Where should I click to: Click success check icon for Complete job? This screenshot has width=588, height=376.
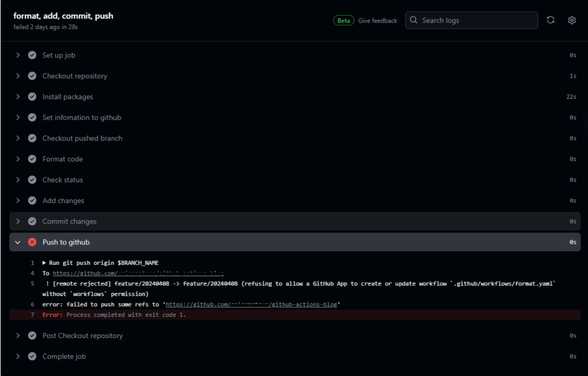pos(32,356)
